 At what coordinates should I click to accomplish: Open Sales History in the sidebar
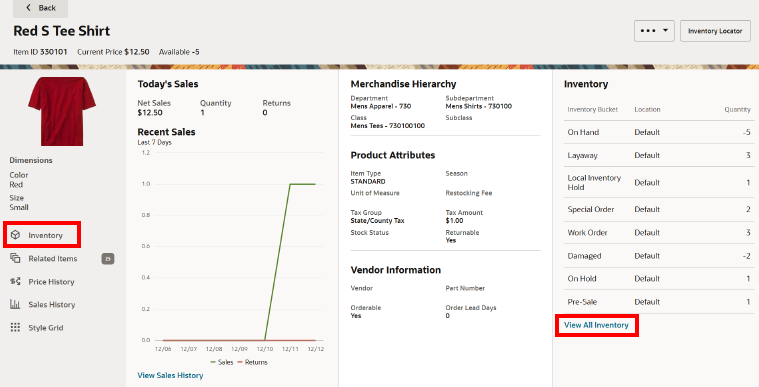point(52,305)
